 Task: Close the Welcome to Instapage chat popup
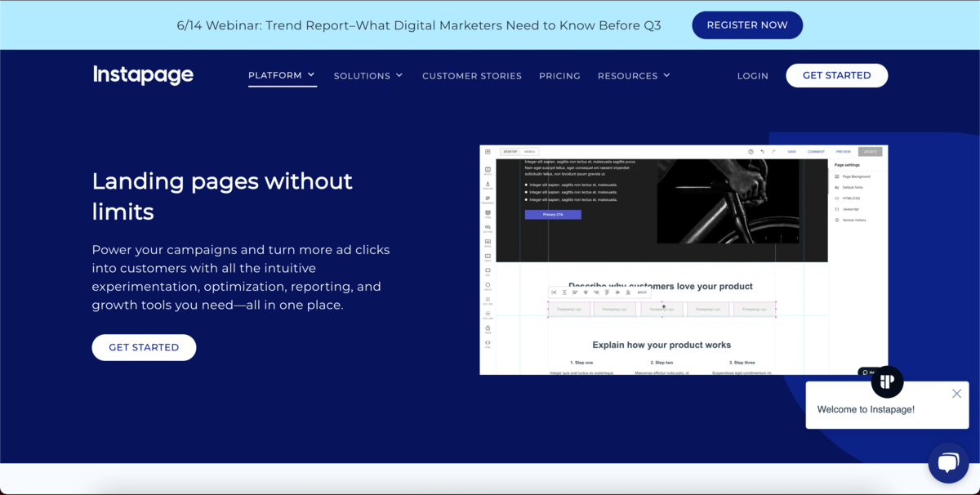956,394
